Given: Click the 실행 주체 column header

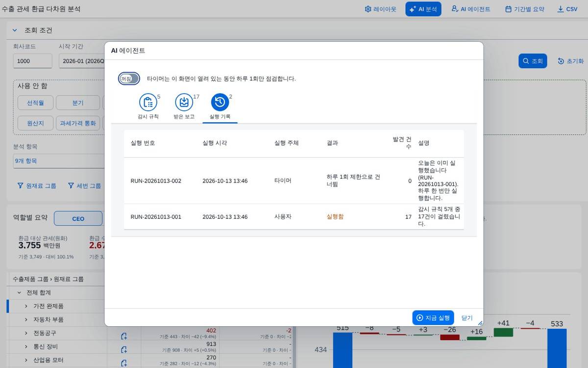Looking at the screenshot, I should point(287,143).
